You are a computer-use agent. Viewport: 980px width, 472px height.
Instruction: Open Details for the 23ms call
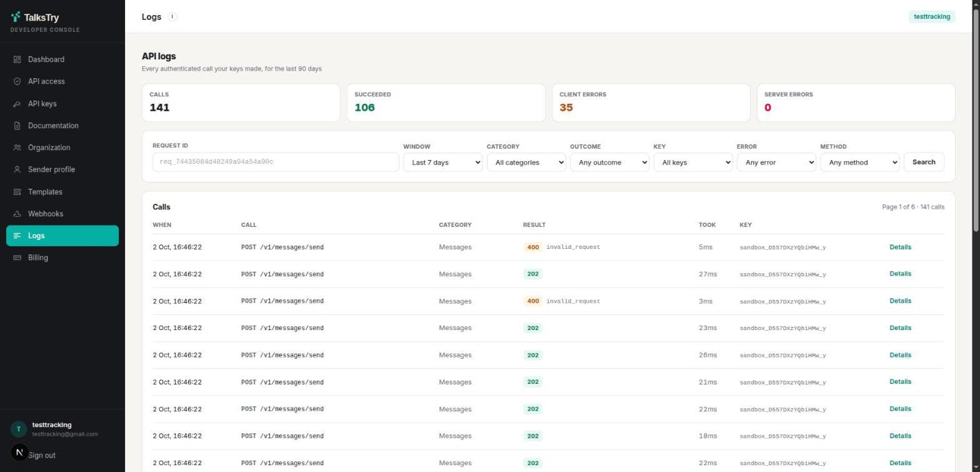[x=900, y=328]
